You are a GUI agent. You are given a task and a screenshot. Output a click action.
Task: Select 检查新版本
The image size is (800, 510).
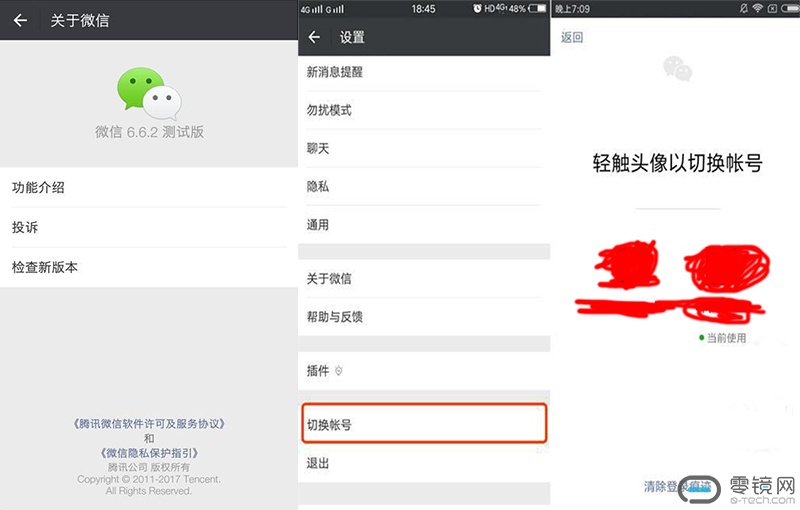pos(149,267)
